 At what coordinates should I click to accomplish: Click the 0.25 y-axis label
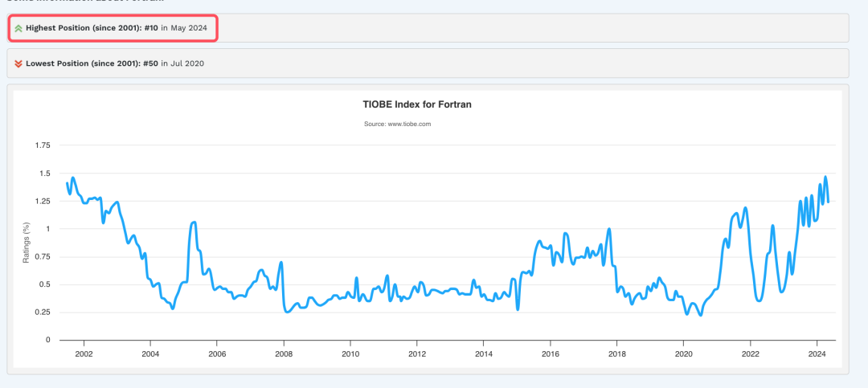click(x=43, y=312)
